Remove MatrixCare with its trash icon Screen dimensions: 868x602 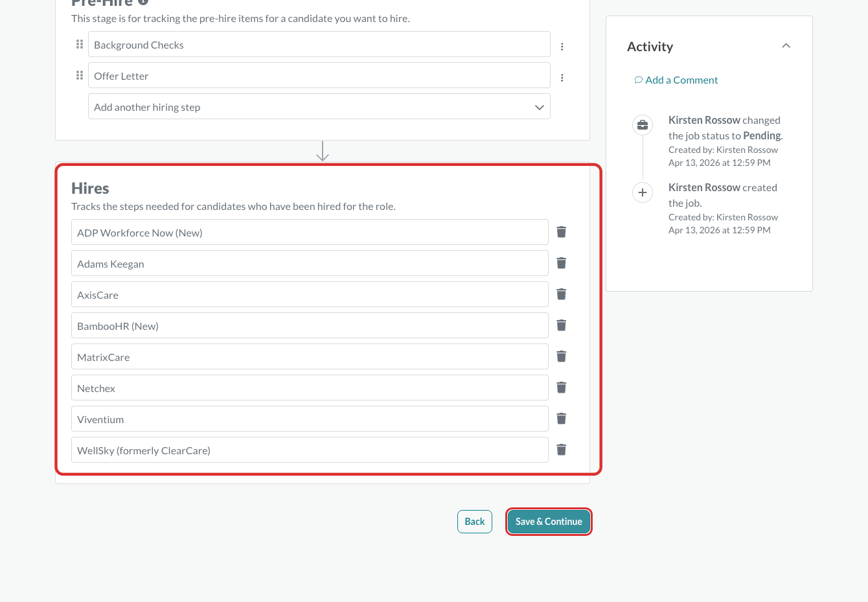562,356
